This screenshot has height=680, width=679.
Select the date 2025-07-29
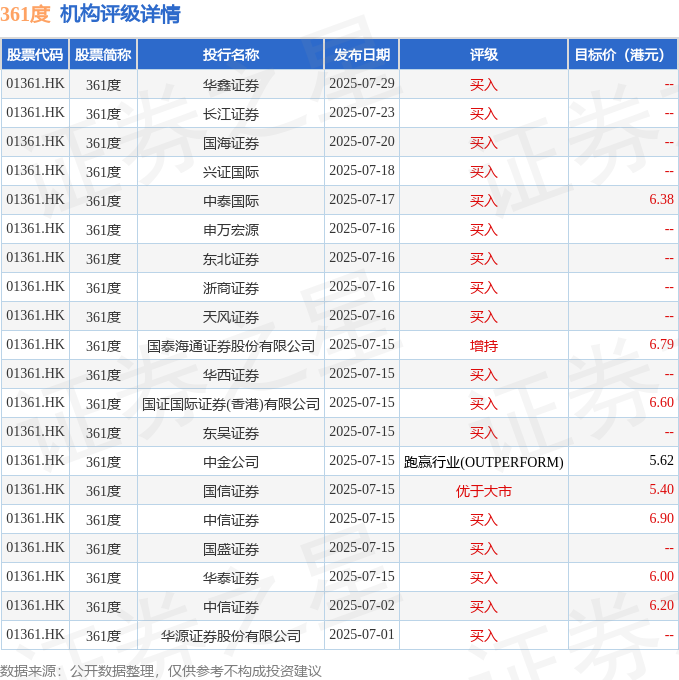[x=362, y=83]
